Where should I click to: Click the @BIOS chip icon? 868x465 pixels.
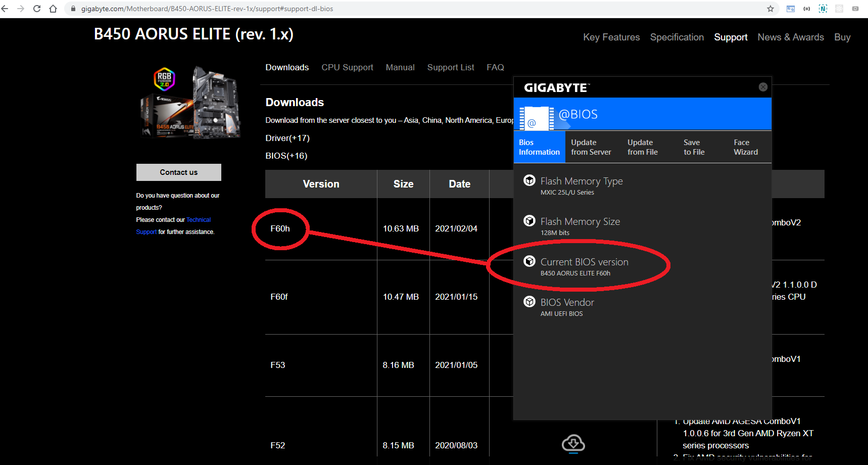(537, 118)
